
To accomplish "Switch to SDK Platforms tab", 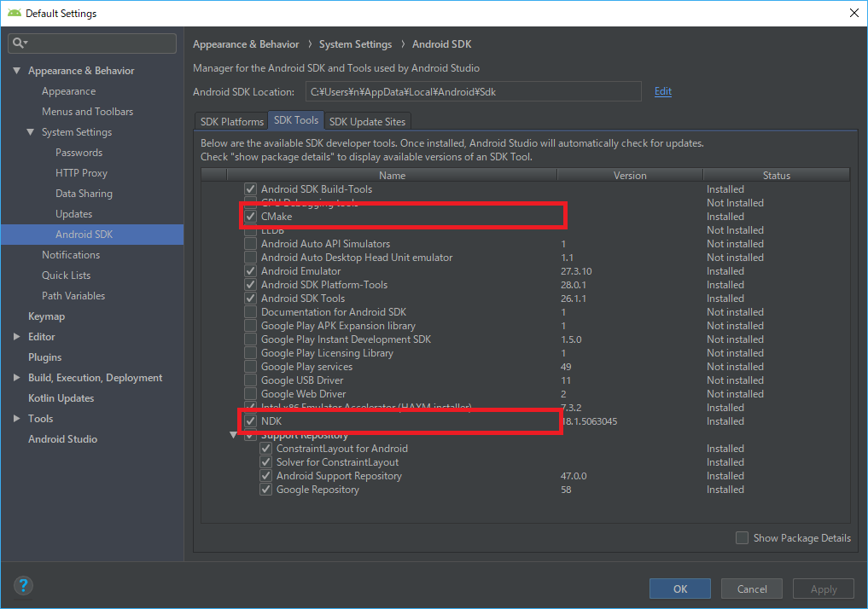I will pyautogui.click(x=232, y=121).
